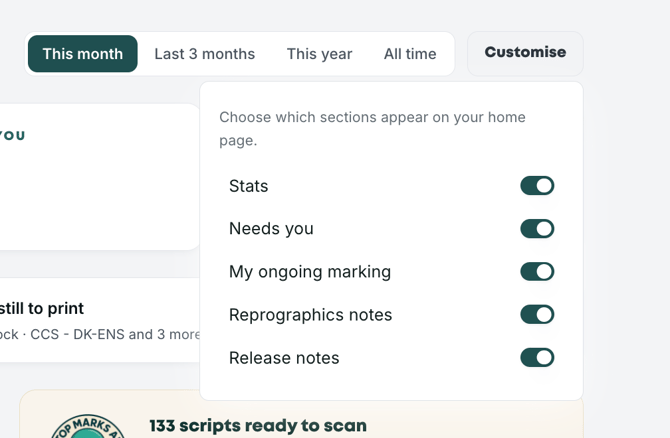Click the Top Marks logo badge
Image resolution: width=670 pixels, height=438 pixels.
click(x=88, y=426)
